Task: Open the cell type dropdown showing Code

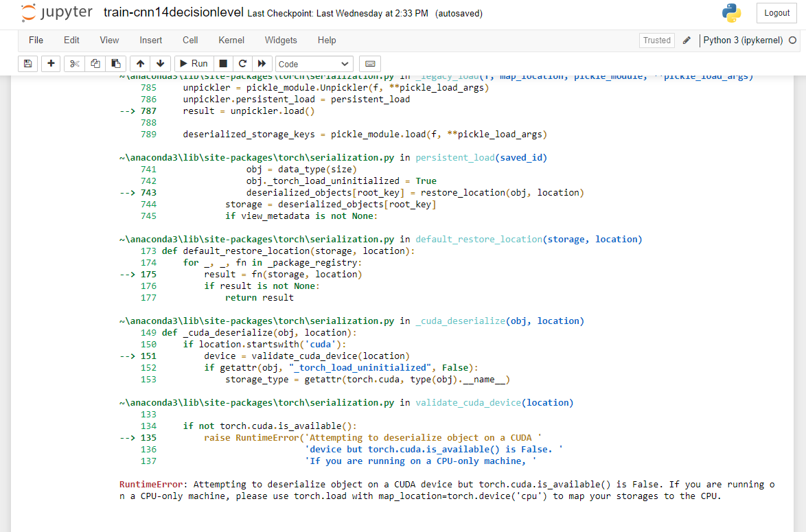Action: click(x=314, y=63)
